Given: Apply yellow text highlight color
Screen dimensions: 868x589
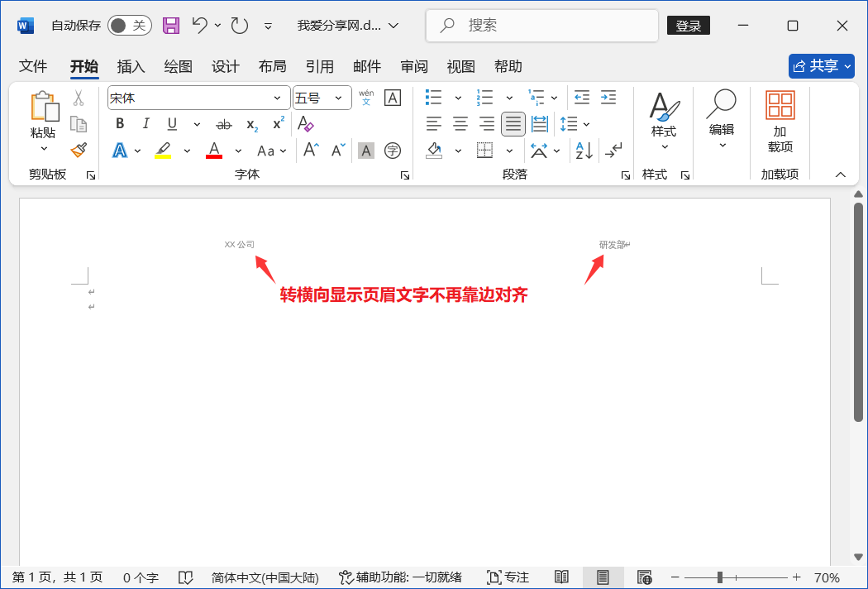Looking at the screenshot, I should [163, 151].
